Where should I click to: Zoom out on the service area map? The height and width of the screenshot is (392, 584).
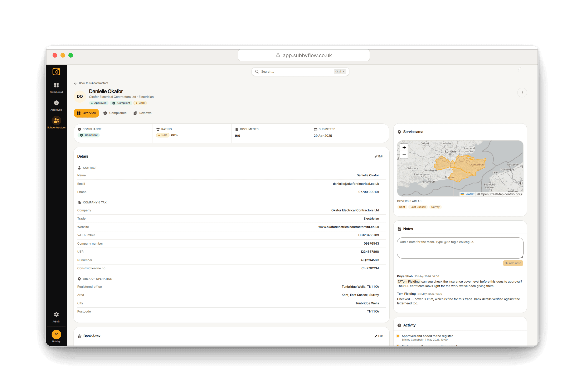[x=404, y=155]
